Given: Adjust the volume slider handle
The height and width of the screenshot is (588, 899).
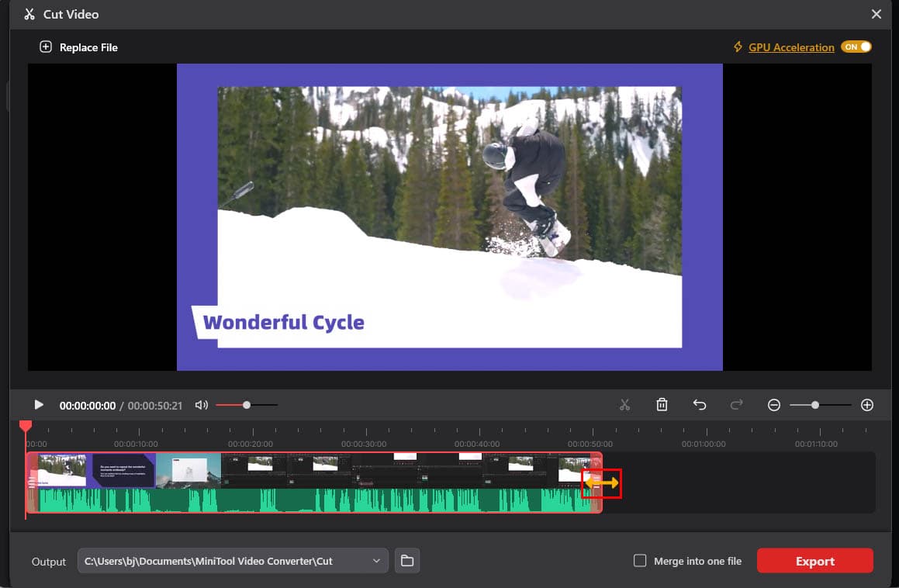Looking at the screenshot, I should (247, 405).
